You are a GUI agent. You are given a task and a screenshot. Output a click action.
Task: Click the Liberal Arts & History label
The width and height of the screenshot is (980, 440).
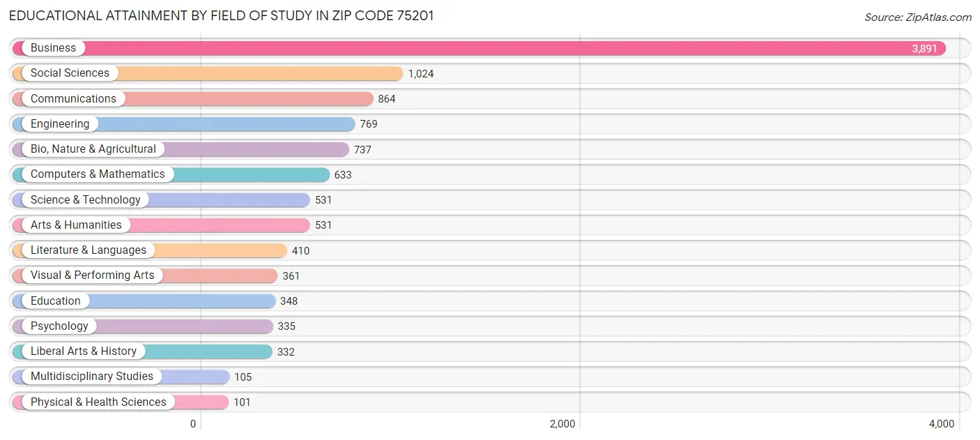pos(84,351)
